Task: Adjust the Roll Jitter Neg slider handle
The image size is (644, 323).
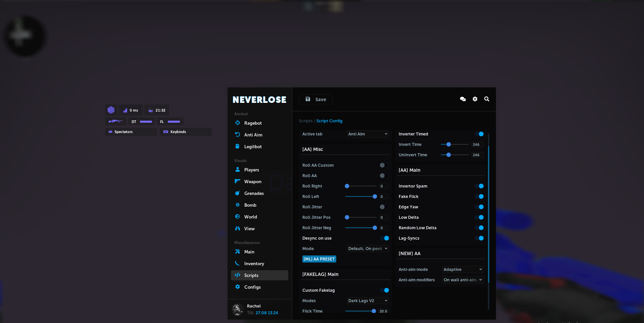Action: click(375, 228)
